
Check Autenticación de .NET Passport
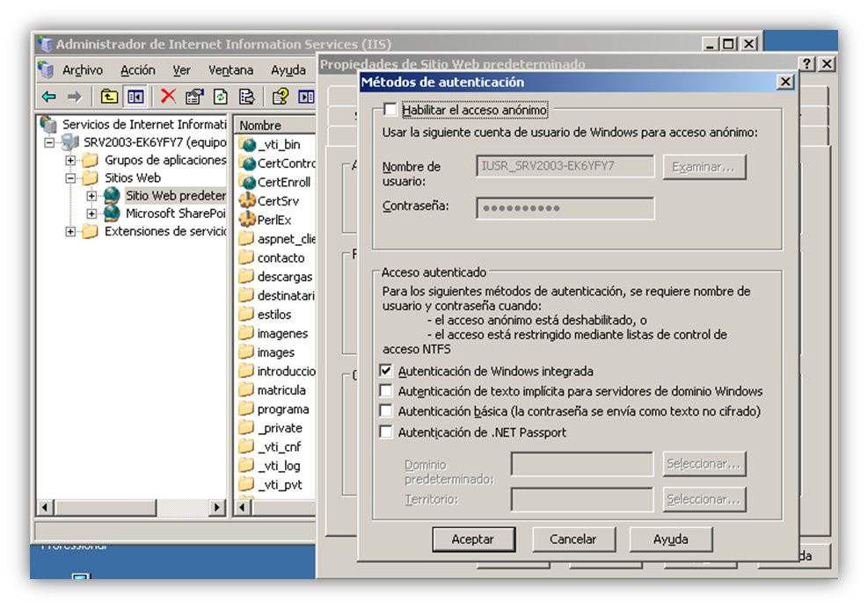coord(386,432)
